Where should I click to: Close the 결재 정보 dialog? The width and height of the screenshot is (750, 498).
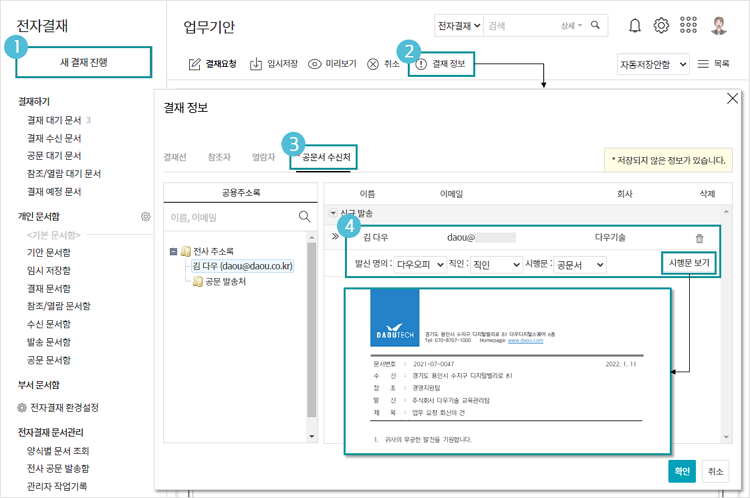(x=732, y=98)
